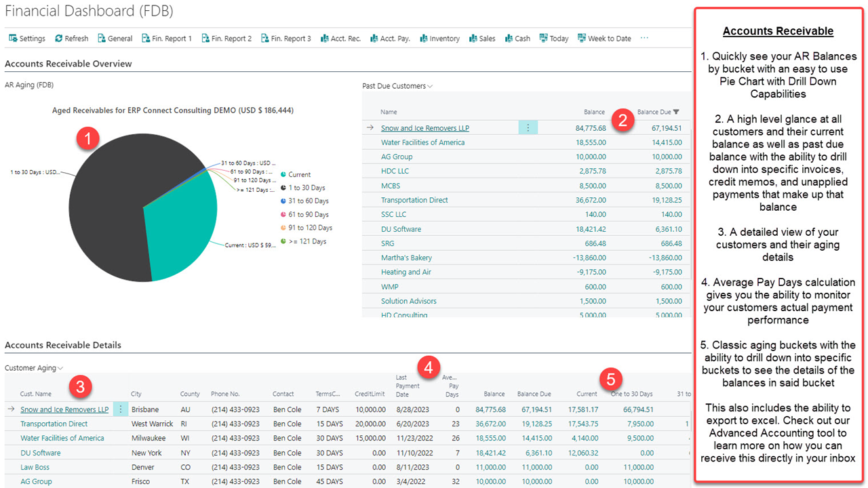Drill into balance due 67,194.51 in Past Due list

click(x=667, y=128)
